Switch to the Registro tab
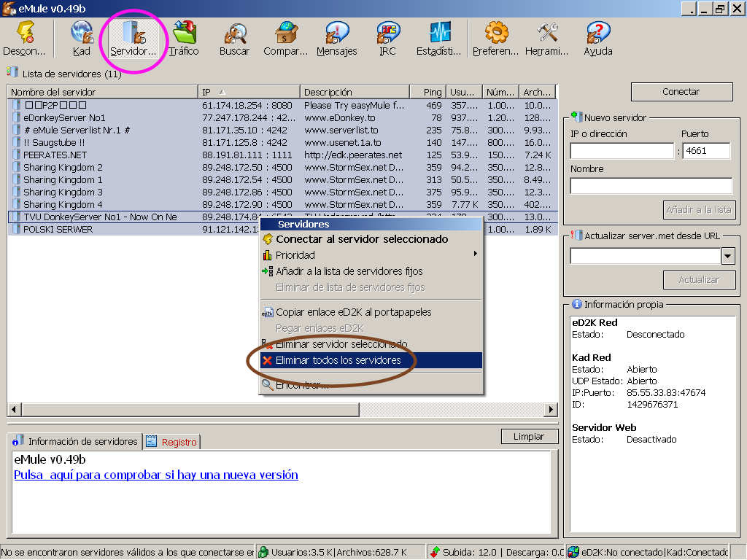The width and height of the screenshot is (747, 560). coord(172,442)
